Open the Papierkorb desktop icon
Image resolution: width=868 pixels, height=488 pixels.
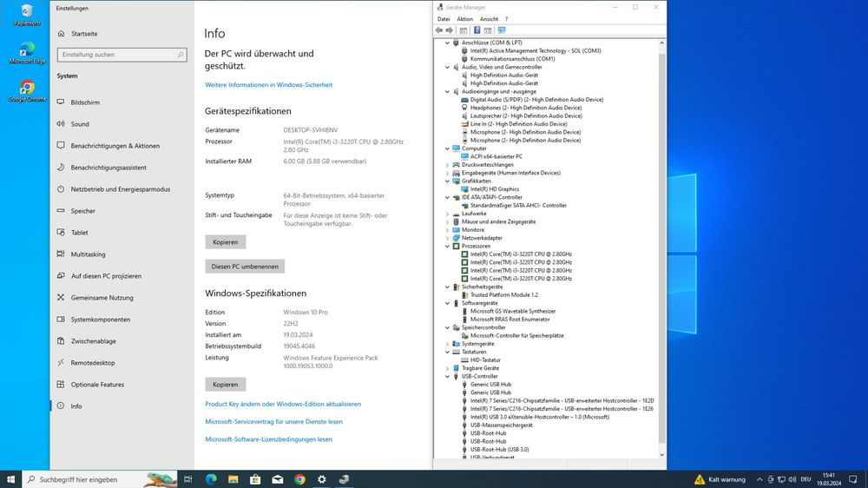pyautogui.click(x=27, y=12)
